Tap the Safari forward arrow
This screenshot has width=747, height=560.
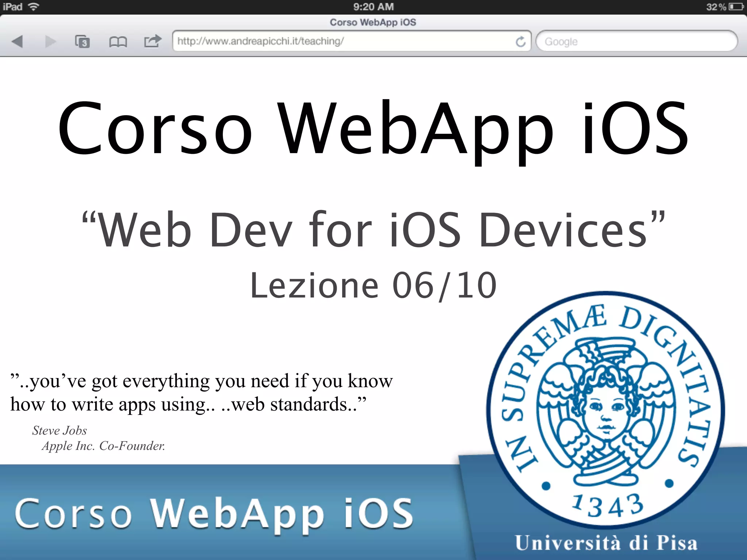pyautogui.click(x=50, y=42)
